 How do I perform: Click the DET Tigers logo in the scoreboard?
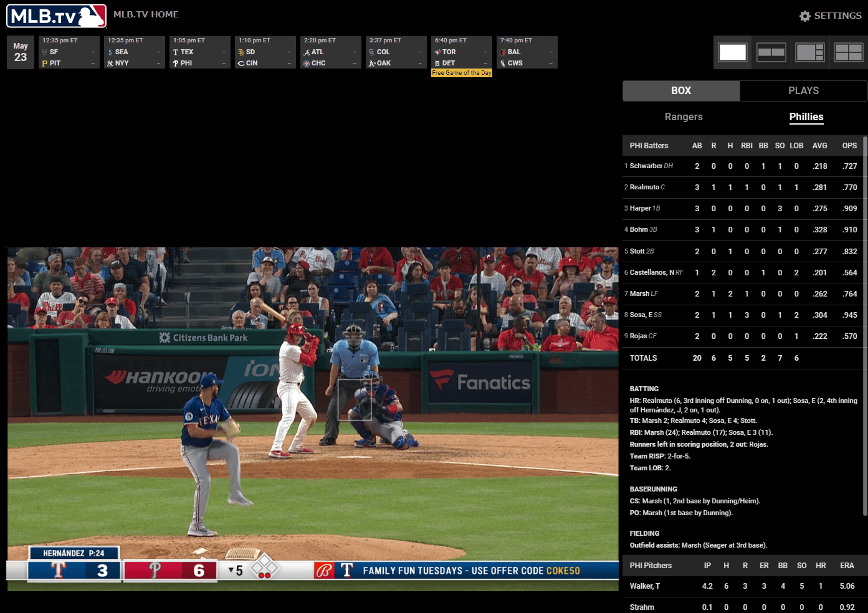(437, 64)
